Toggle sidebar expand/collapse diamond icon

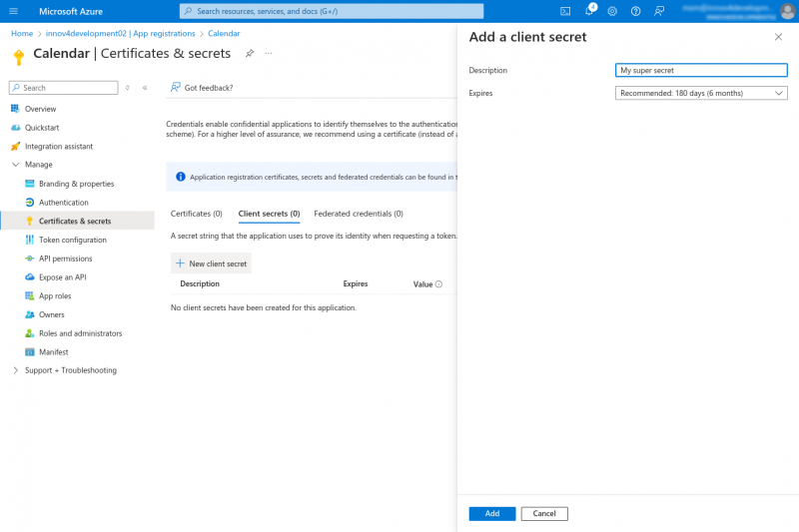click(x=128, y=88)
